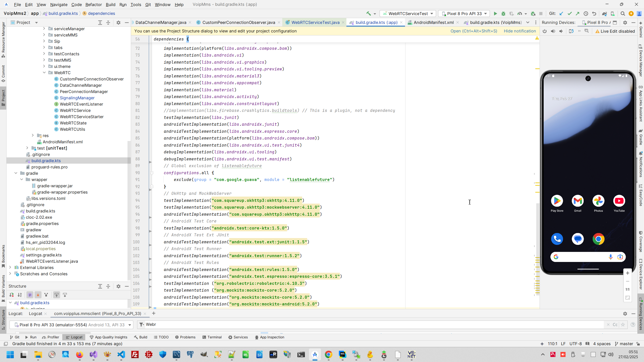Click the Debug bug icon in toolbar

[x=503, y=14]
